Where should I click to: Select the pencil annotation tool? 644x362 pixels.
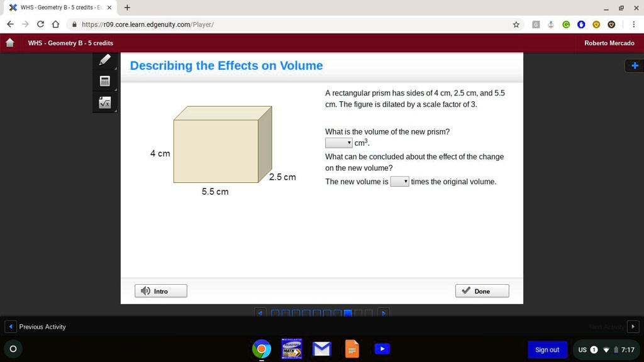point(104,60)
